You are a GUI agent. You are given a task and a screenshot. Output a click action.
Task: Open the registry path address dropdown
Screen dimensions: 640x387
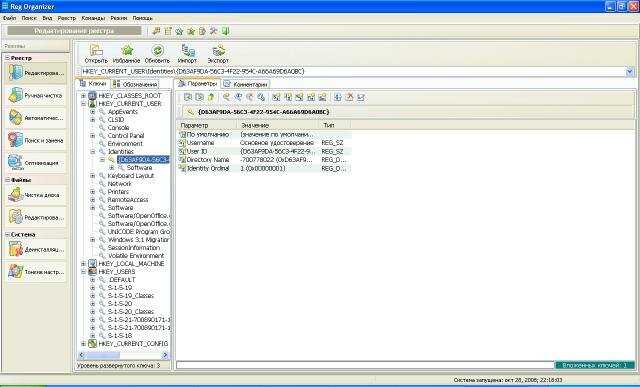(x=630, y=72)
